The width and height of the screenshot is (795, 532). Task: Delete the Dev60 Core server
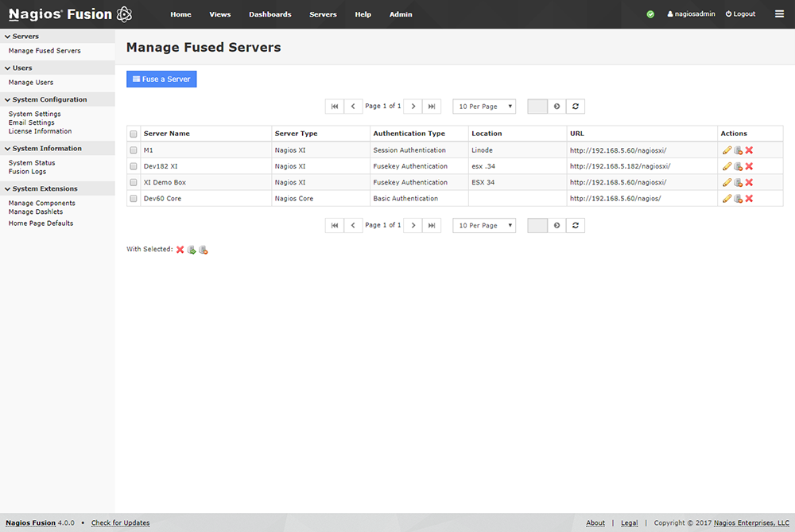pyautogui.click(x=749, y=198)
